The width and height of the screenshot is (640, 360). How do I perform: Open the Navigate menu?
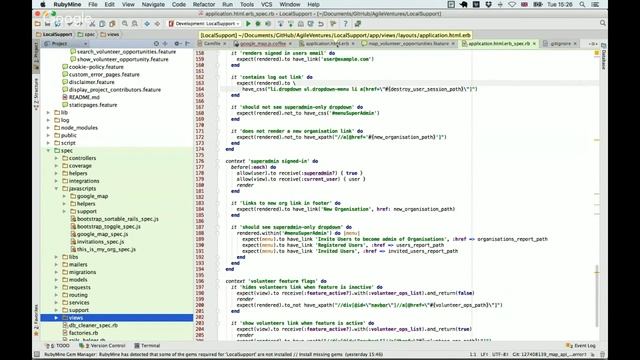[x=153, y=4]
